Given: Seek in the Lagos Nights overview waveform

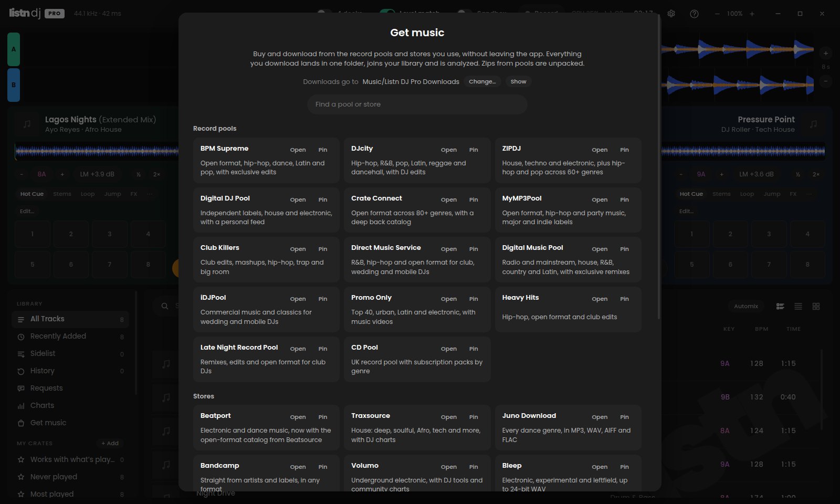Looking at the screenshot, I should (x=97, y=152).
